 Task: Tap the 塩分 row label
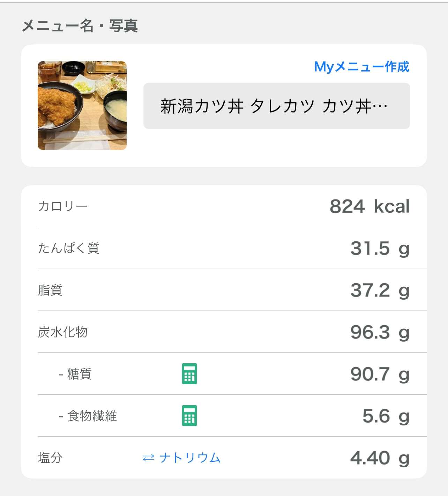[50, 458]
